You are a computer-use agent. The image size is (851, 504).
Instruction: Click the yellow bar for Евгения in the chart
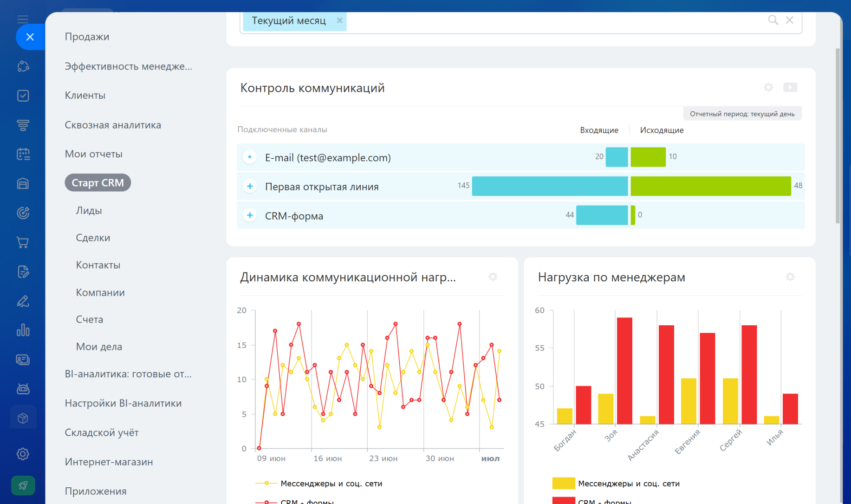click(x=689, y=401)
